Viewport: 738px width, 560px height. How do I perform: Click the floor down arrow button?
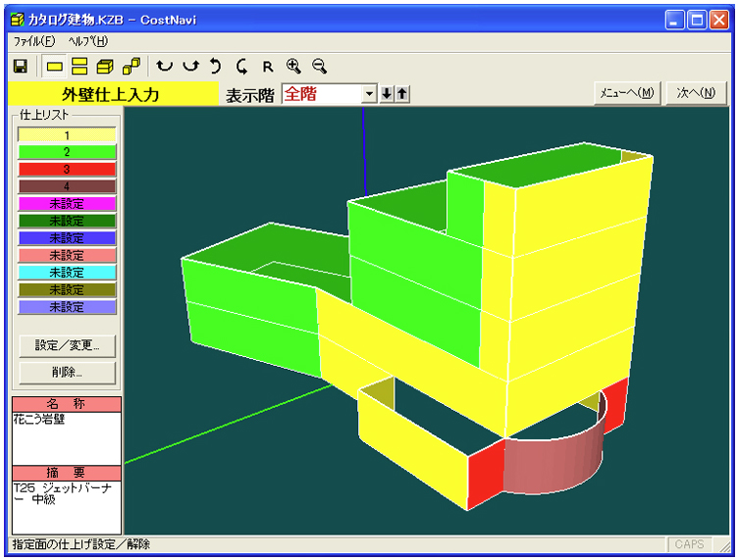(387, 94)
